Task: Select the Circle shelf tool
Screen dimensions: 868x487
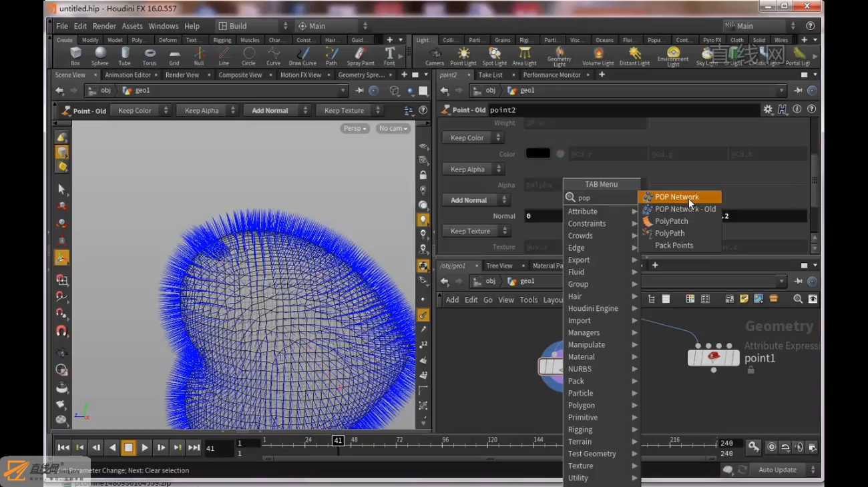Action: (248, 56)
